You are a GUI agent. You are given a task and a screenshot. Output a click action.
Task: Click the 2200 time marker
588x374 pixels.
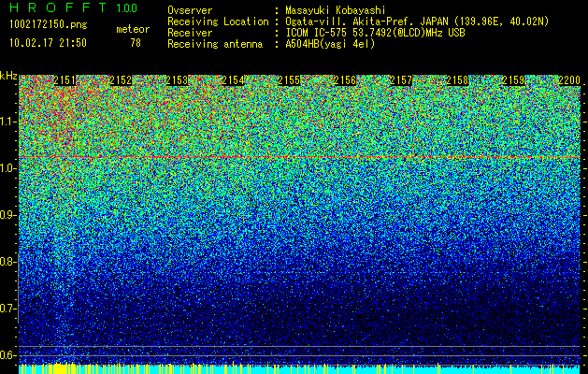(569, 80)
